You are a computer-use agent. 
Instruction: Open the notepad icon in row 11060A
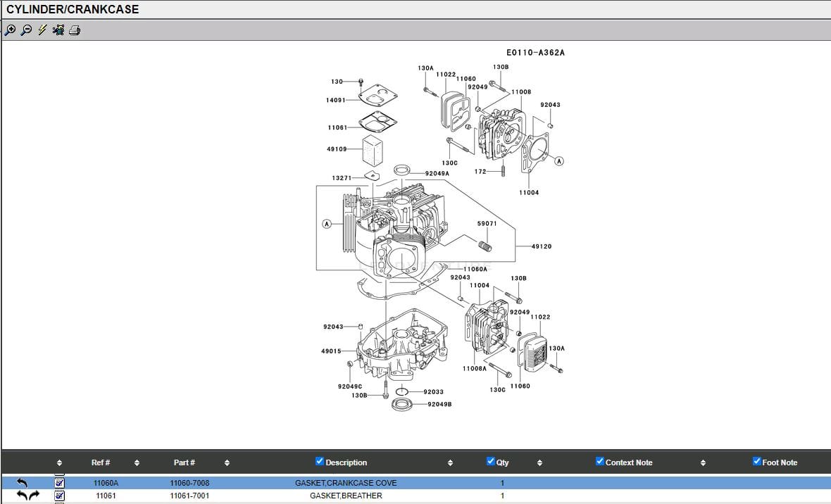60,483
